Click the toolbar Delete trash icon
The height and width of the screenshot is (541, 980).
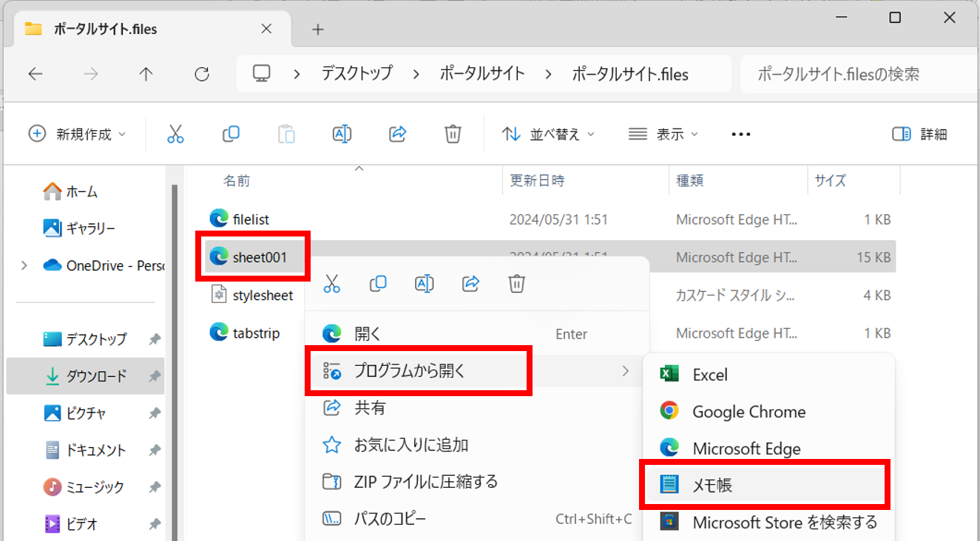point(453,134)
